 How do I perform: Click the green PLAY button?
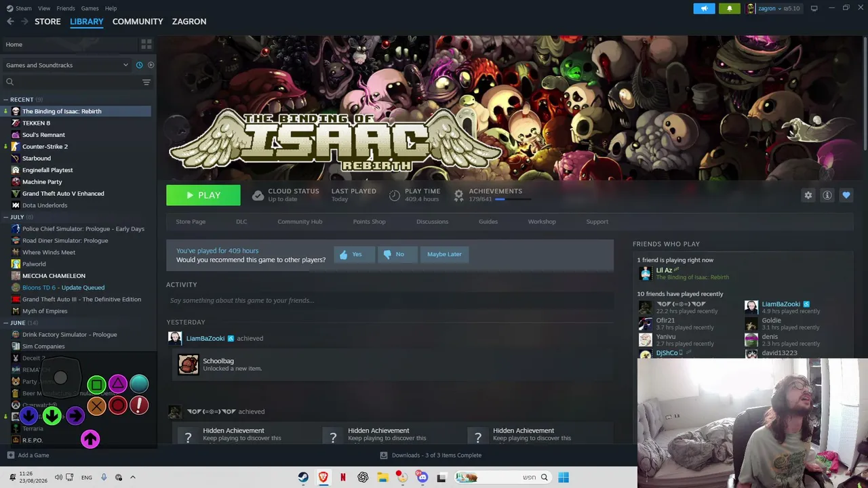pos(203,195)
